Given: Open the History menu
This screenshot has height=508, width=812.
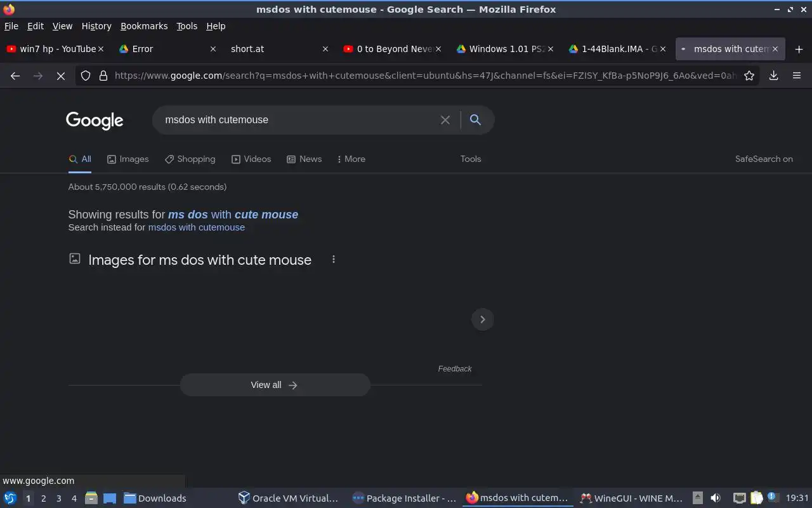Looking at the screenshot, I should pyautogui.click(x=96, y=26).
